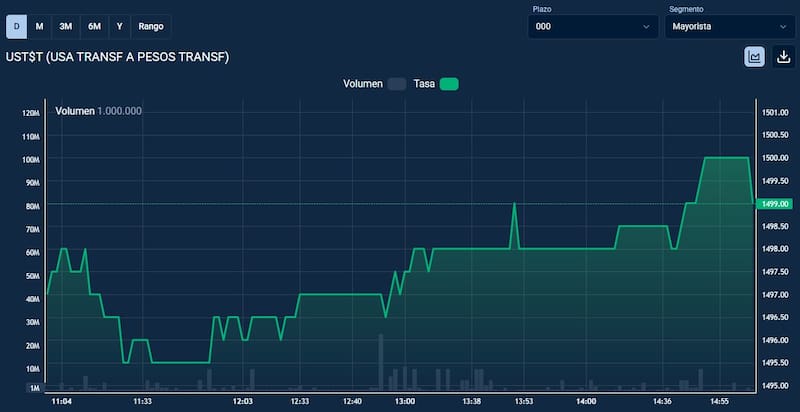Click the 13:53 time axis label
The width and height of the screenshot is (800, 412).
(524, 401)
